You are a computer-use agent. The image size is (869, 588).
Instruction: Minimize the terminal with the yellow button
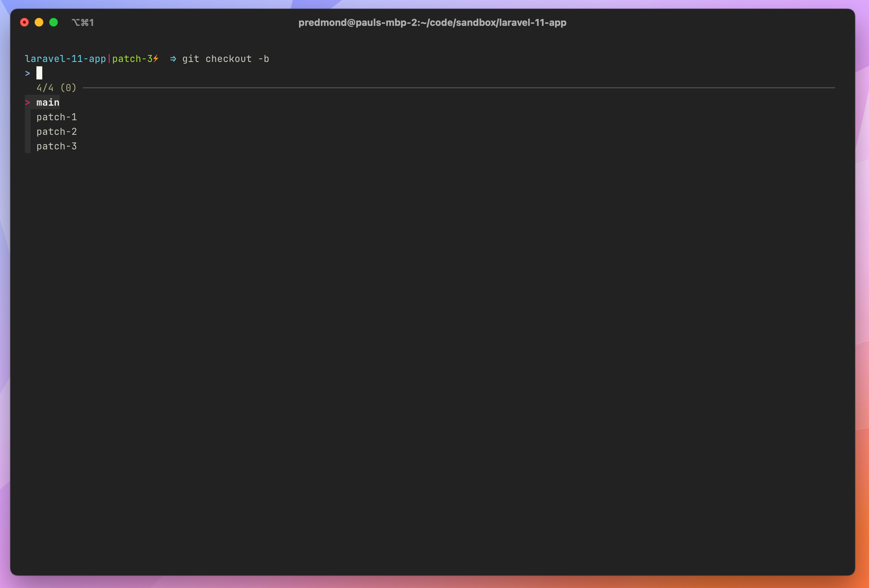pyautogui.click(x=39, y=23)
